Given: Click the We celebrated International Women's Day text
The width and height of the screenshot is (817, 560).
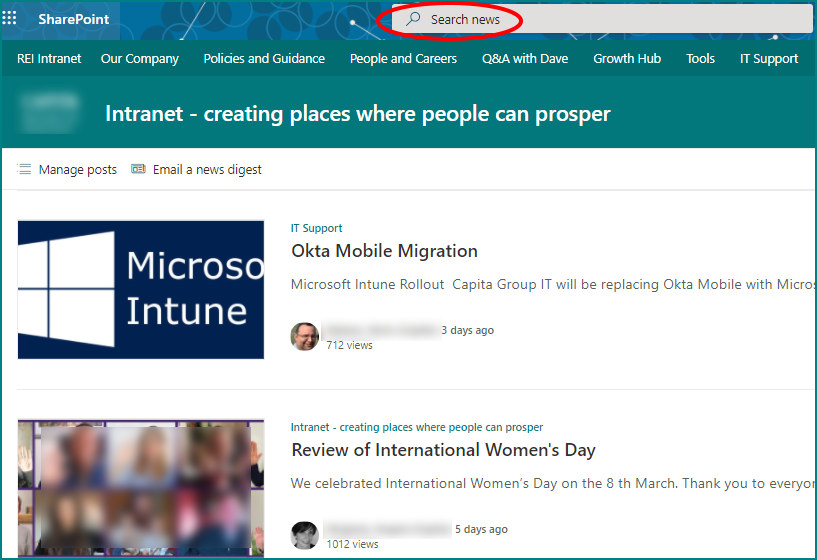Looking at the screenshot, I should 552,483.
